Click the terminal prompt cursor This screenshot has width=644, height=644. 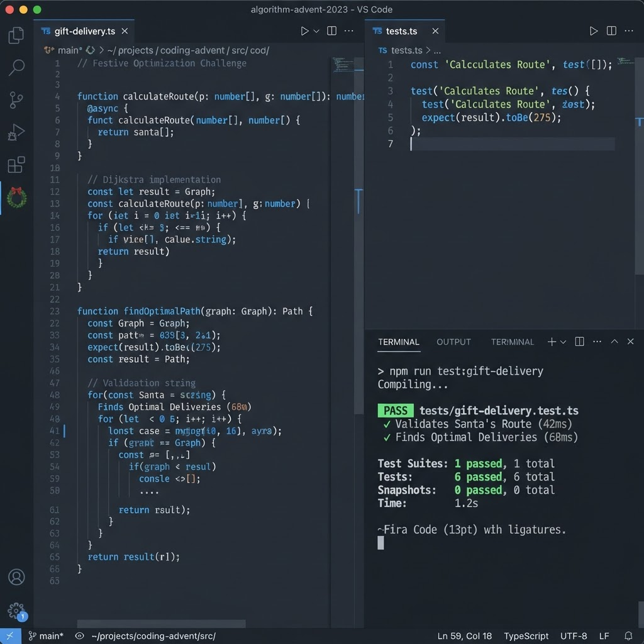coord(380,543)
